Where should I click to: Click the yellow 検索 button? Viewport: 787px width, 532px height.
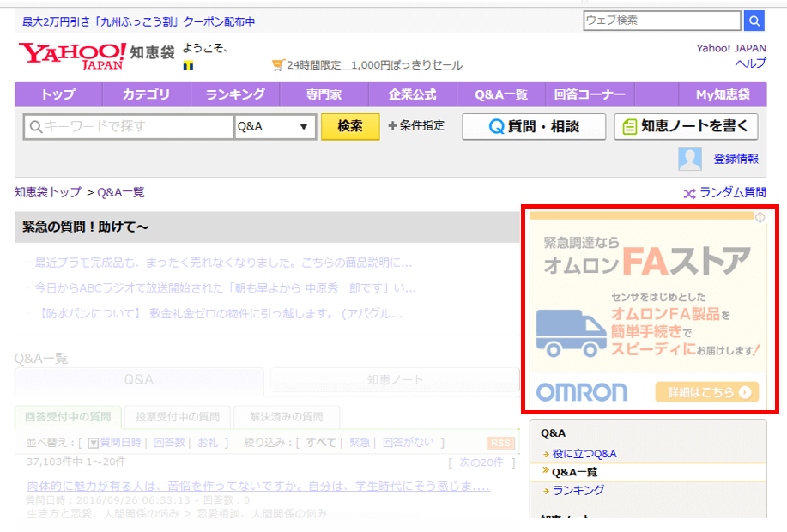[x=350, y=126]
